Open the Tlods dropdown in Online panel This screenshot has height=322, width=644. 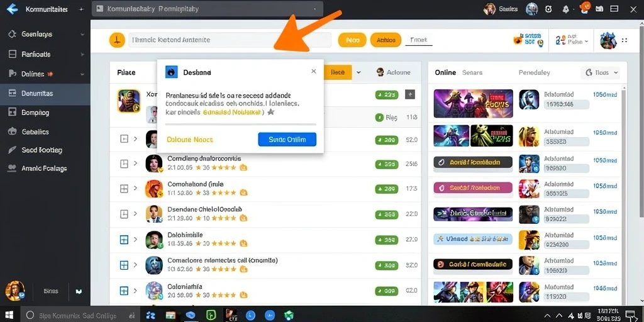pyautogui.click(x=600, y=73)
